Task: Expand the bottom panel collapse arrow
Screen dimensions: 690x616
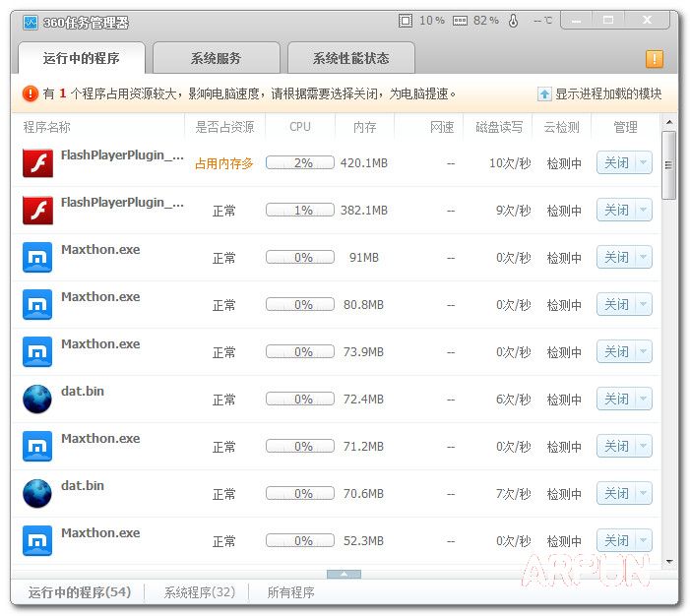Action: pyautogui.click(x=344, y=574)
